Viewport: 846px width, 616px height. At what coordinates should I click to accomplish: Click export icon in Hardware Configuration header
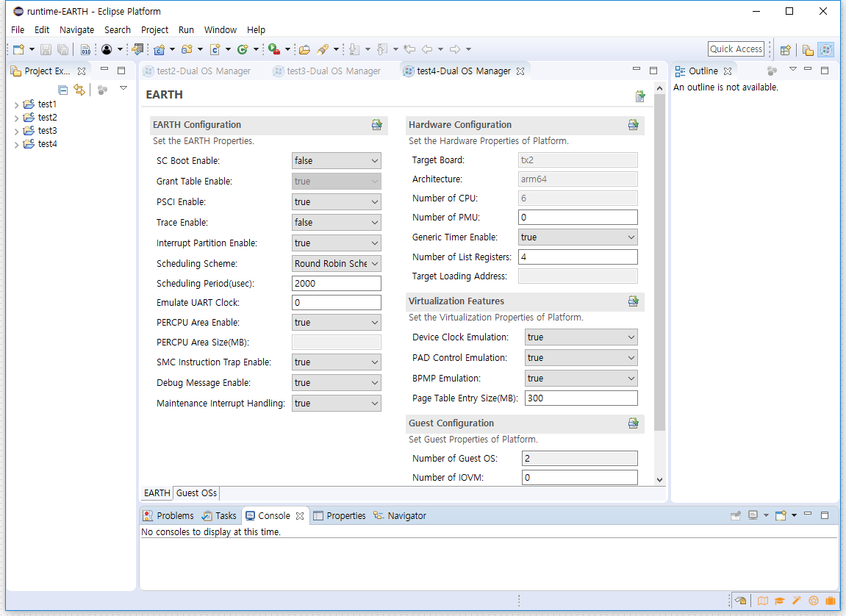pos(633,125)
